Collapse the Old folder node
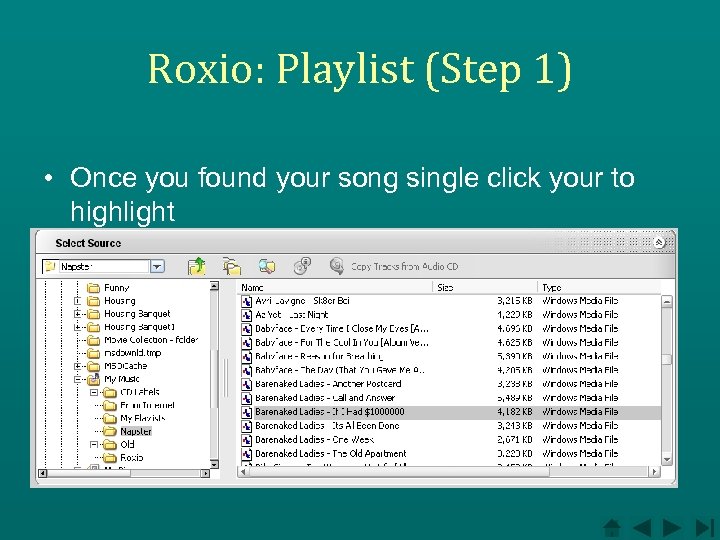Image resolution: width=720 pixels, height=540 pixels. (x=94, y=444)
